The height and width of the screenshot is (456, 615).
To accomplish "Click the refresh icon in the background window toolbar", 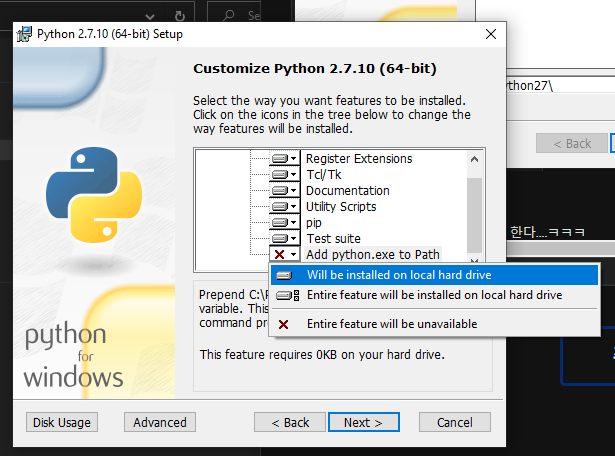I will (180, 16).
